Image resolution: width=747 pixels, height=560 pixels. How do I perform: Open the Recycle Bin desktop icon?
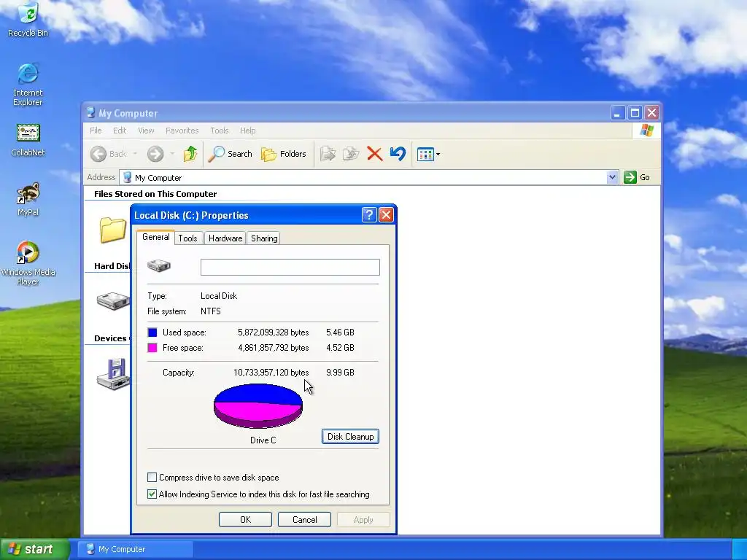(28, 20)
